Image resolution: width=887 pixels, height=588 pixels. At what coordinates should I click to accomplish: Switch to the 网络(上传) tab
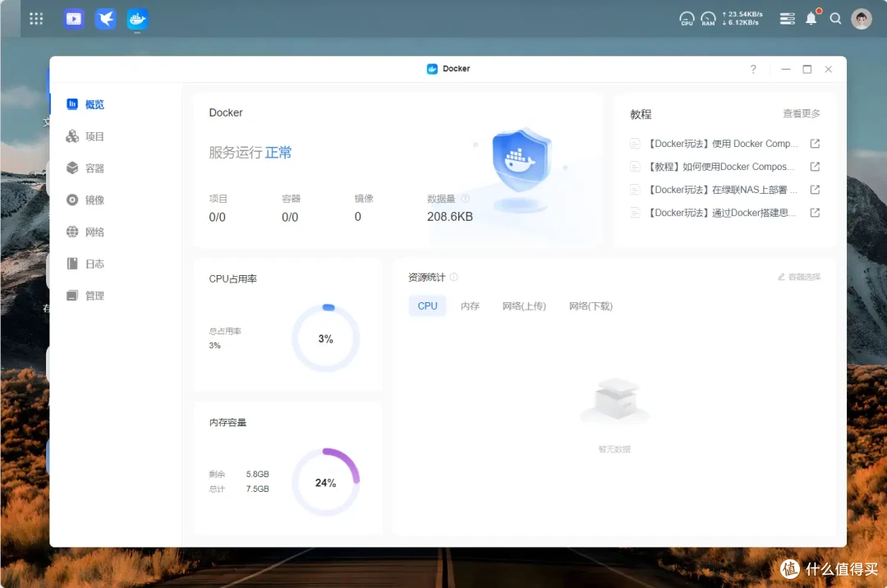(524, 305)
